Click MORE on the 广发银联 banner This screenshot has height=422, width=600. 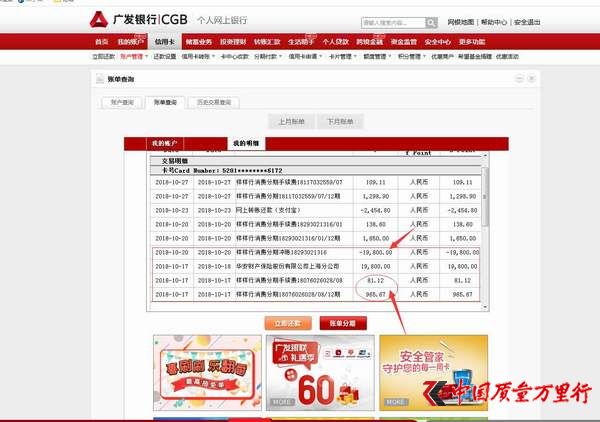click(x=282, y=402)
